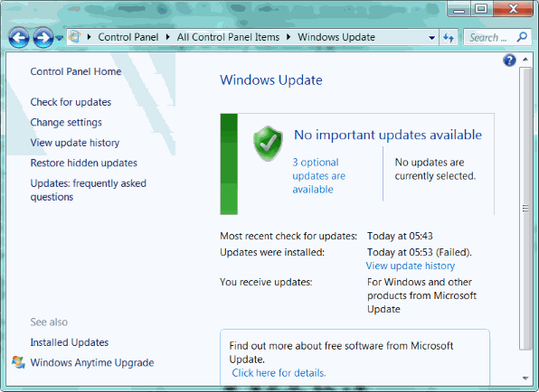The width and height of the screenshot is (539, 392).
Task: Expand the arrow after Control Panel breadcrumb
Action: click(x=167, y=37)
